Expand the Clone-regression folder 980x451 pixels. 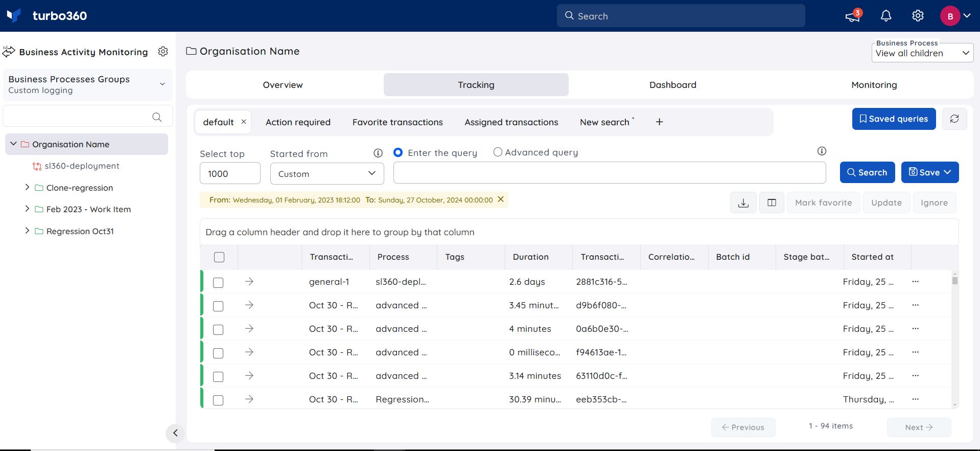click(x=27, y=188)
